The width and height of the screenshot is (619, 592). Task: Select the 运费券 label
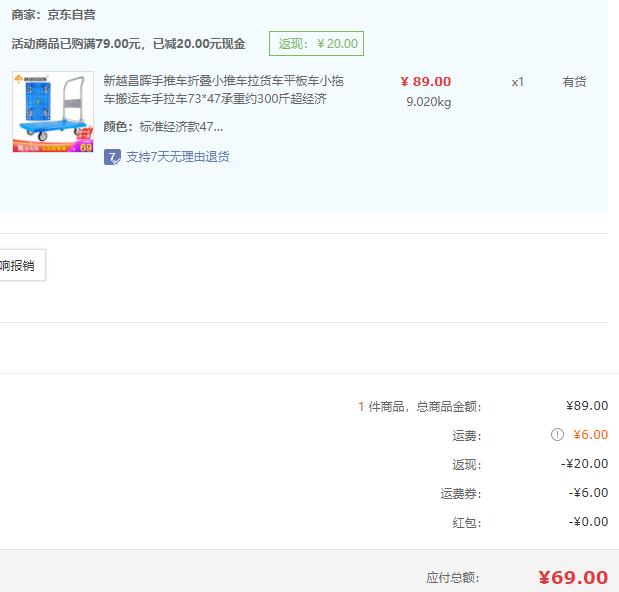(461, 494)
